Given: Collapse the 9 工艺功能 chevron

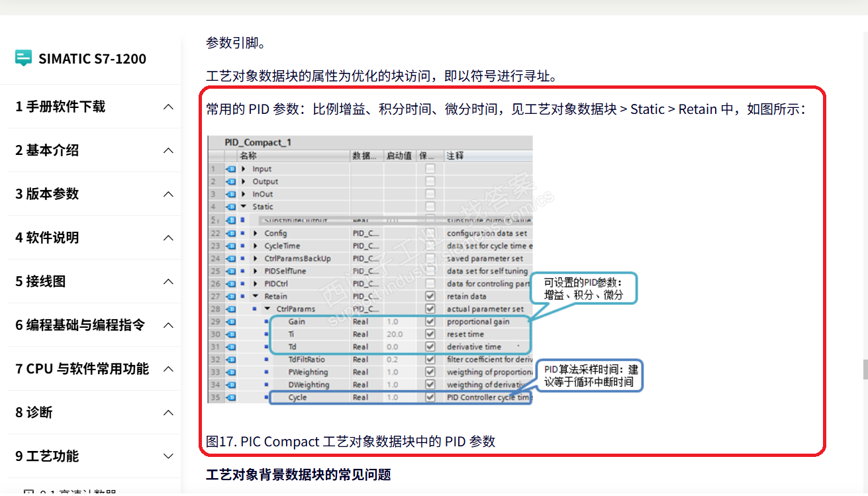Looking at the screenshot, I should click(169, 456).
